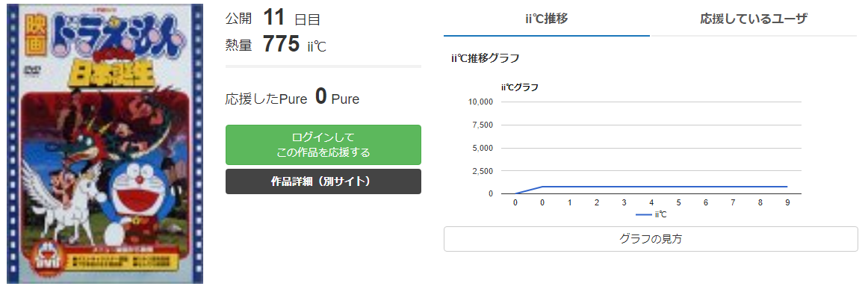Open the 応援しているユーザ tab

pos(754,19)
